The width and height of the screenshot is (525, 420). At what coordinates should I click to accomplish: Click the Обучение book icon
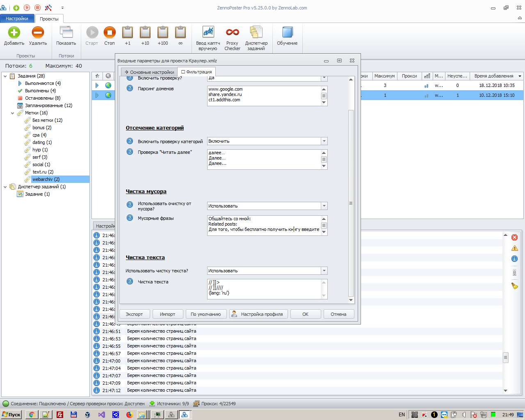pyautogui.click(x=287, y=33)
